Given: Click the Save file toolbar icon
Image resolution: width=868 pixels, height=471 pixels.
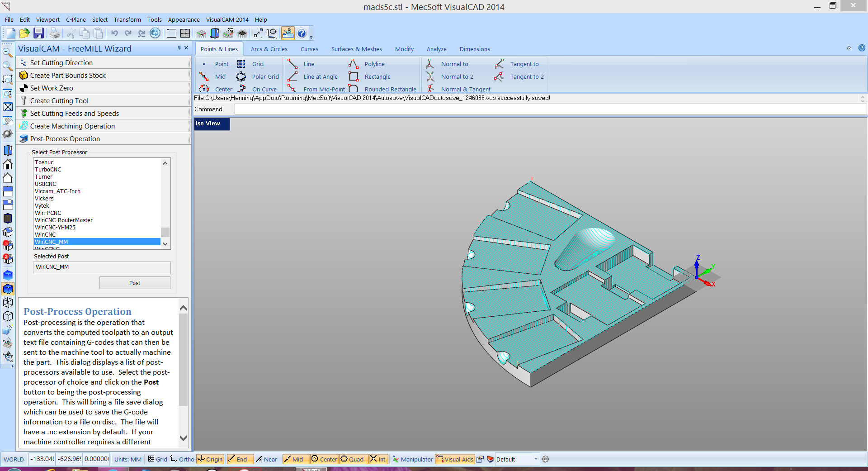Looking at the screenshot, I should 39,33.
